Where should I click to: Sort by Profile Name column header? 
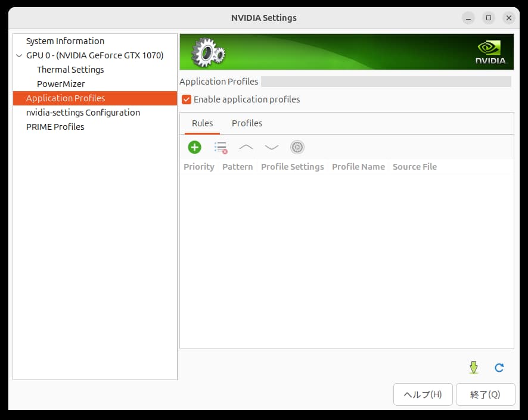(x=358, y=167)
